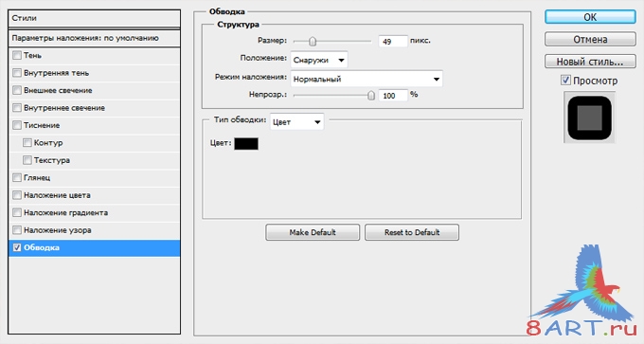Click the Новый стиль... button
644x344 pixels.
[590, 62]
